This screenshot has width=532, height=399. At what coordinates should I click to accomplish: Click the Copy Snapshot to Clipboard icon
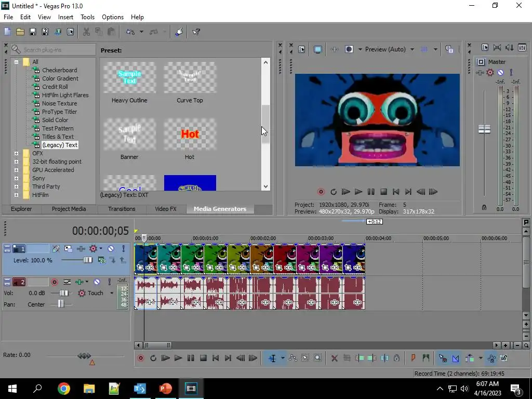pos(449,49)
